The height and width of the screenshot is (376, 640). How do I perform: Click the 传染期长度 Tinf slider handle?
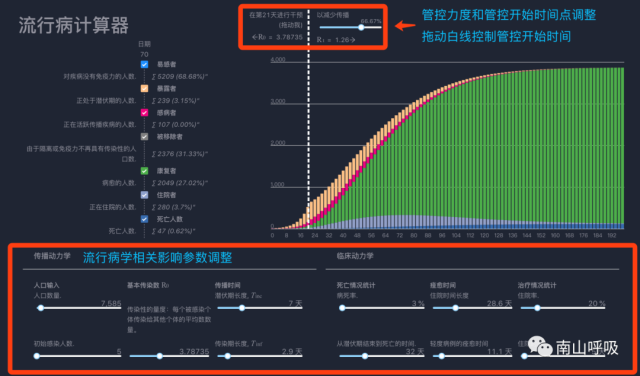(x=227, y=356)
